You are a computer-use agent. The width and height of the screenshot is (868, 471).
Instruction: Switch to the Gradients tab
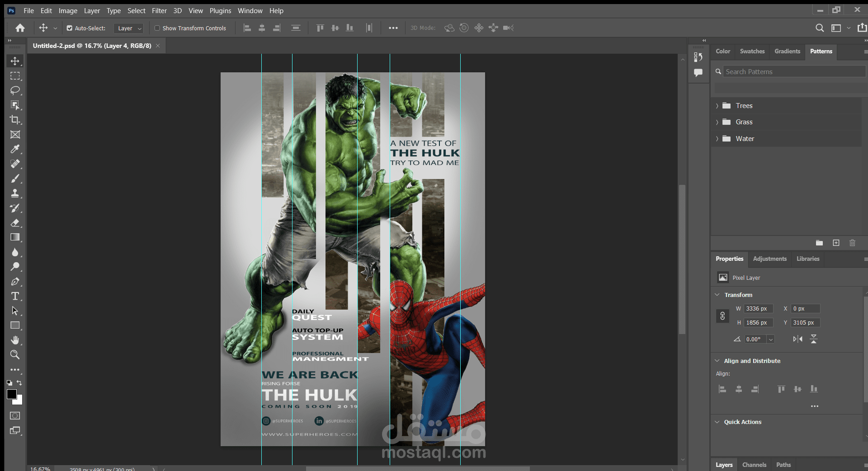[x=787, y=52]
